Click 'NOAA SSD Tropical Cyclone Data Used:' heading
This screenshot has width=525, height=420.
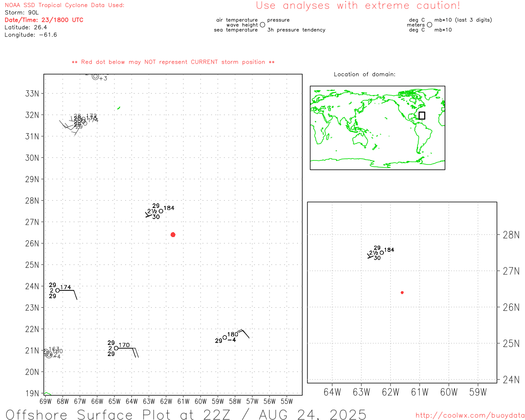pos(64,5)
